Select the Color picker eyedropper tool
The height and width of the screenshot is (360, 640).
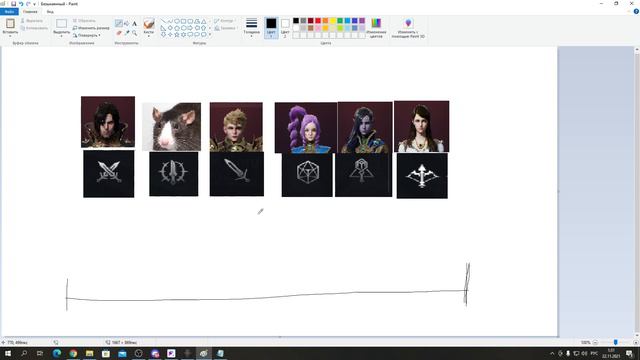coord(127,33)
